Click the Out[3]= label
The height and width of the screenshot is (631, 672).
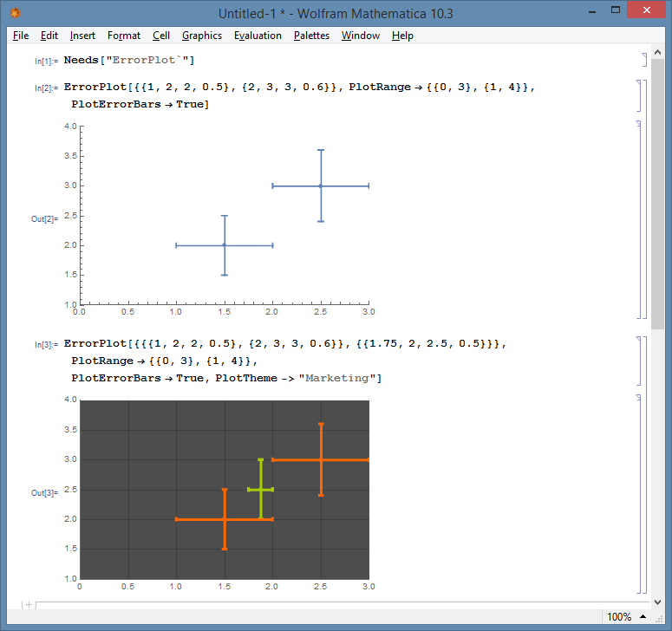click(x=44, y=492)
